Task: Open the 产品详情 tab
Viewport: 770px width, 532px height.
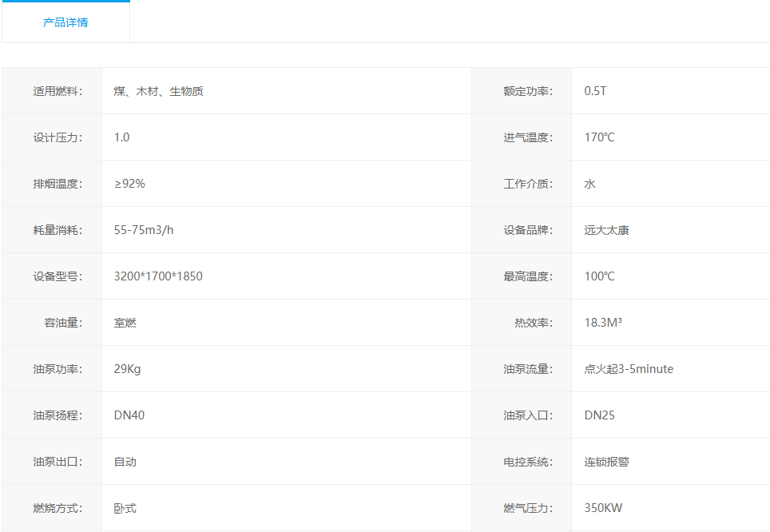Action: click(65, 22)
